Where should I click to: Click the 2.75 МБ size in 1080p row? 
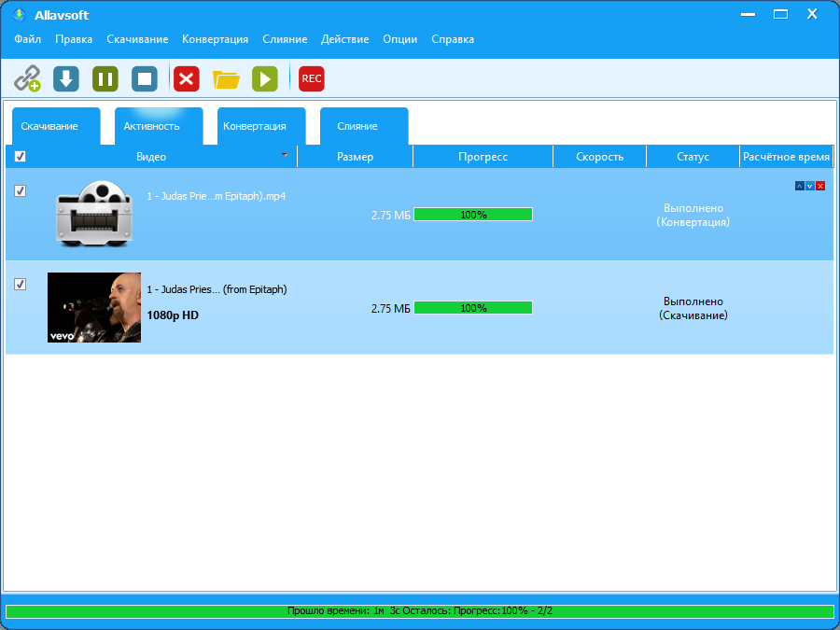(x=390, y=309)
